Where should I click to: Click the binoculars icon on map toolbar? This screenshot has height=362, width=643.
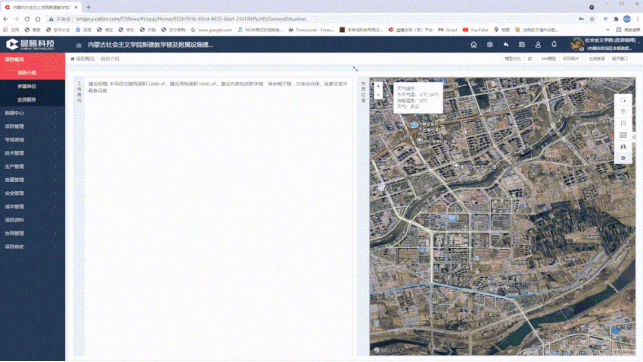[623, 146]
